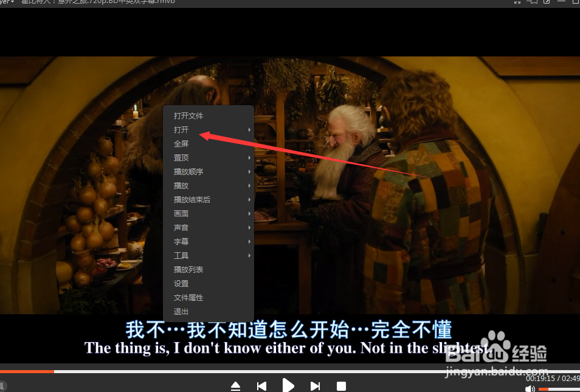Skip to the next track

(x=315, y=387)
